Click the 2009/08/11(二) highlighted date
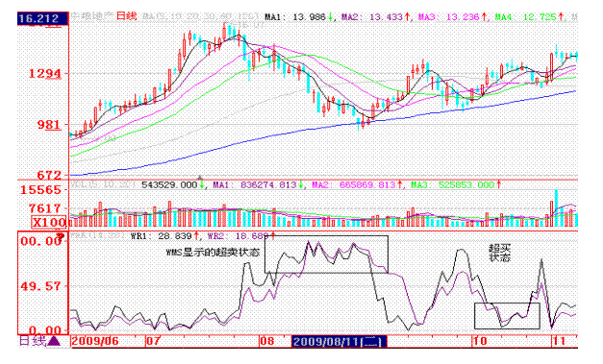Viewport: 603px width, 364px height. [339, 341]
